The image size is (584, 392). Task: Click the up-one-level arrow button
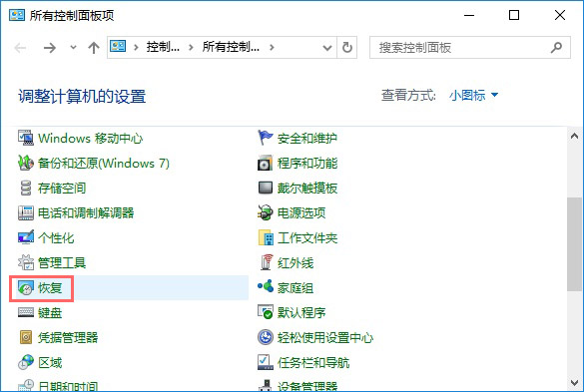(94, 48)
